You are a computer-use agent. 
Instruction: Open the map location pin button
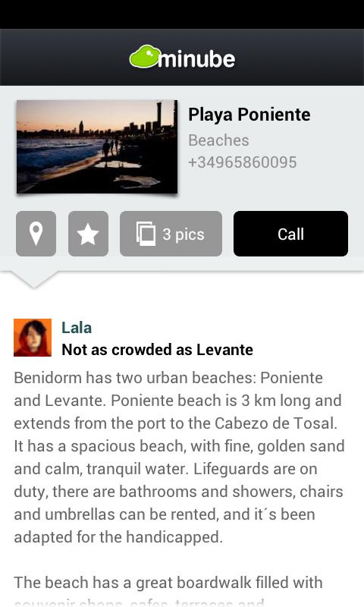36,234
